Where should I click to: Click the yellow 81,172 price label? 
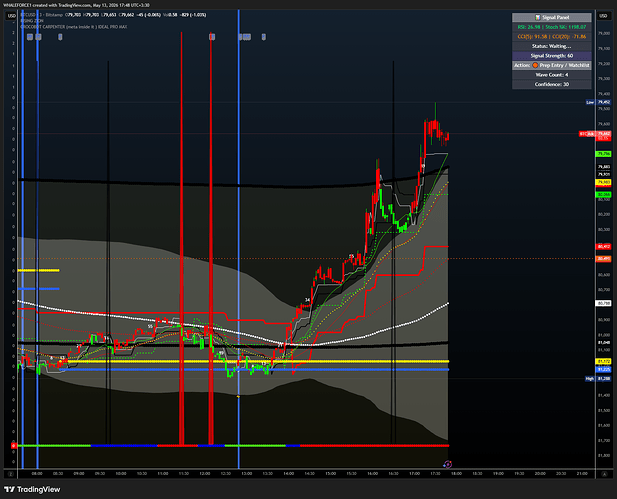point(604,361)
